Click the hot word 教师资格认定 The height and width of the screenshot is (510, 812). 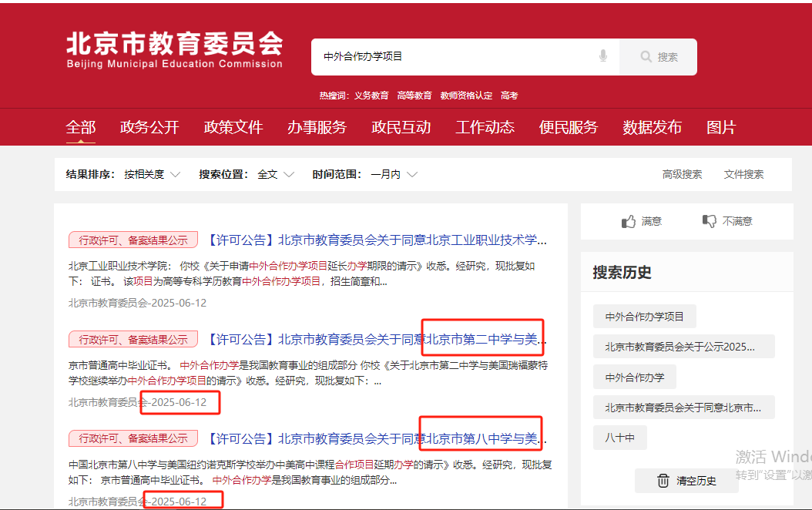466,96
